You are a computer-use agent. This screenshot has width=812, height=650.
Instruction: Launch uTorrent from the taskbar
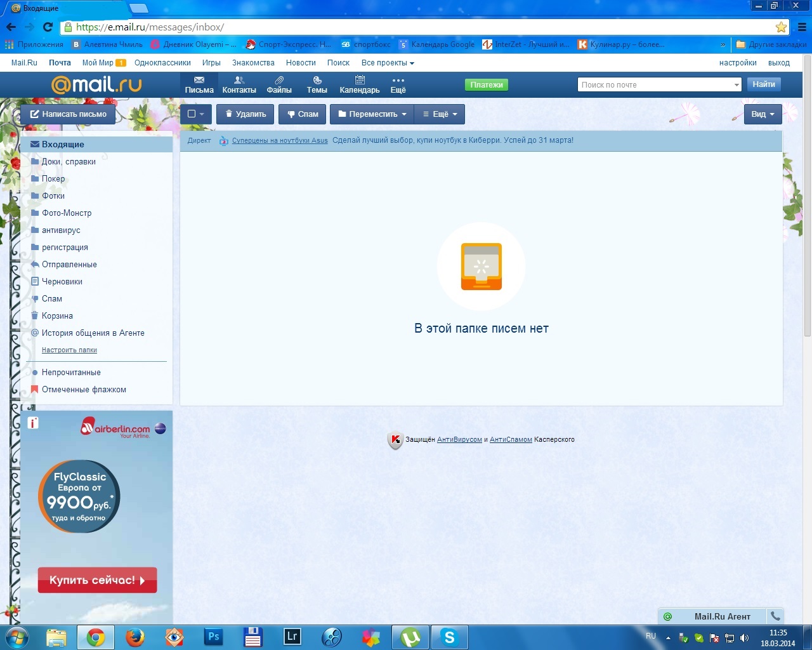[410, 637]
